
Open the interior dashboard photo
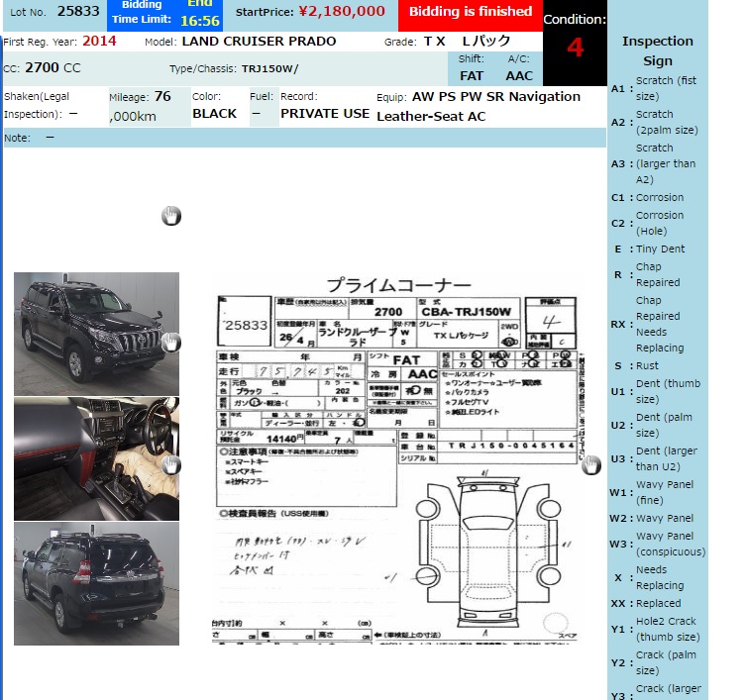[96, 458]
